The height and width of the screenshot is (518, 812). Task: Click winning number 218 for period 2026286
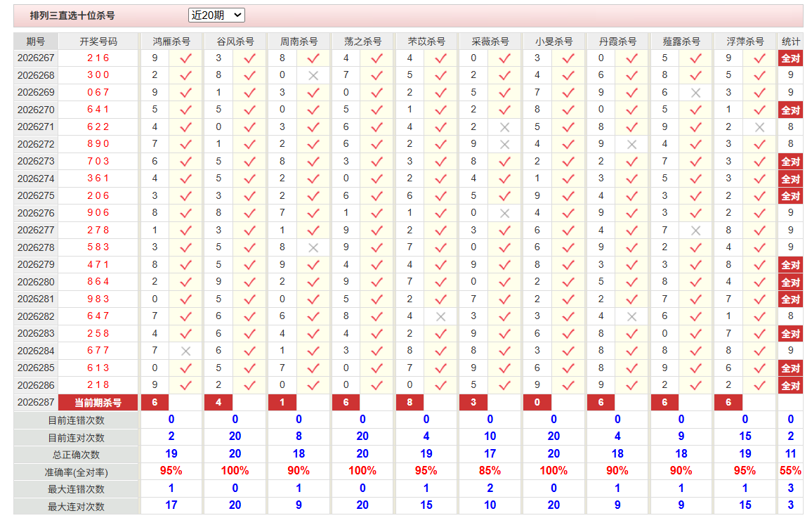pos(98,385)
